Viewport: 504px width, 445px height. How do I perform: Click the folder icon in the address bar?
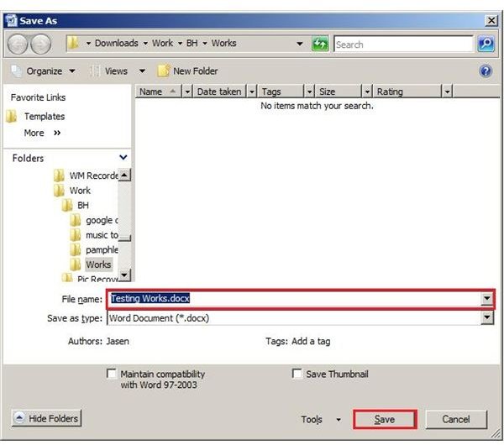click(x=73, y=43)
